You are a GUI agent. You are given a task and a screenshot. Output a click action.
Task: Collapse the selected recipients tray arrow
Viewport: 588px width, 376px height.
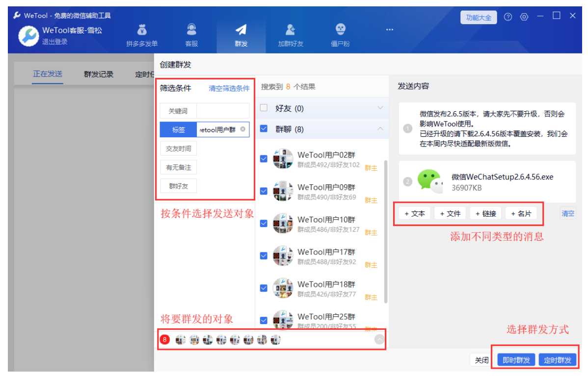pyautogui.click(x=379, y=339)
